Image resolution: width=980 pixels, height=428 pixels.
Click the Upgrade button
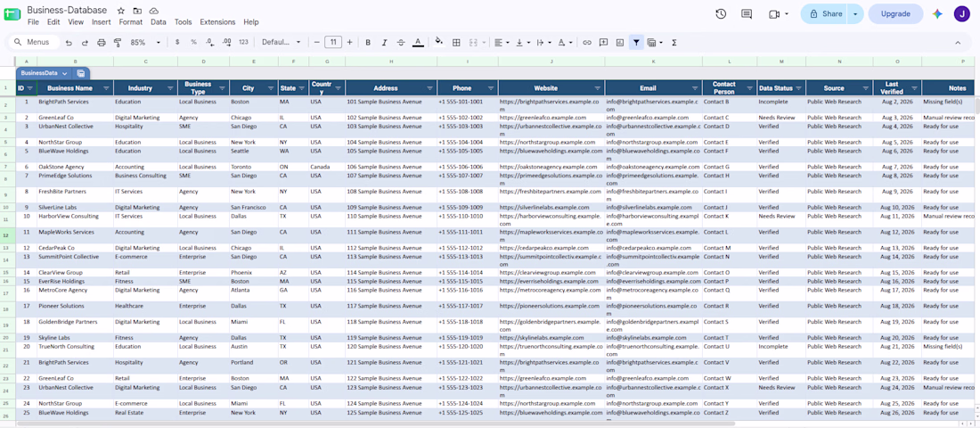895,13
